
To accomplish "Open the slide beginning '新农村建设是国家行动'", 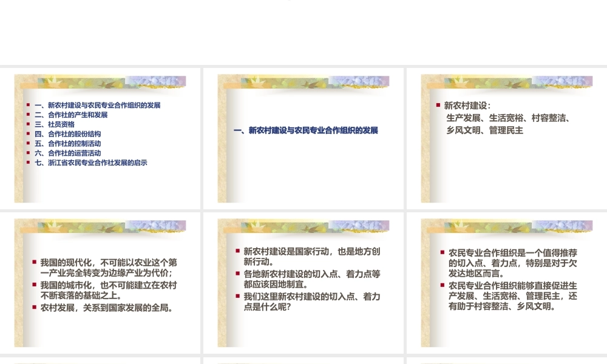I will point(303,283).
